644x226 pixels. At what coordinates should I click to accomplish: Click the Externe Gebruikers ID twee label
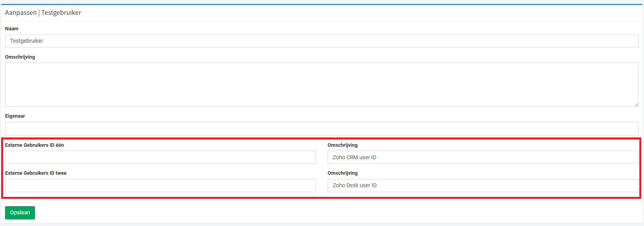(x=36, y=173)
